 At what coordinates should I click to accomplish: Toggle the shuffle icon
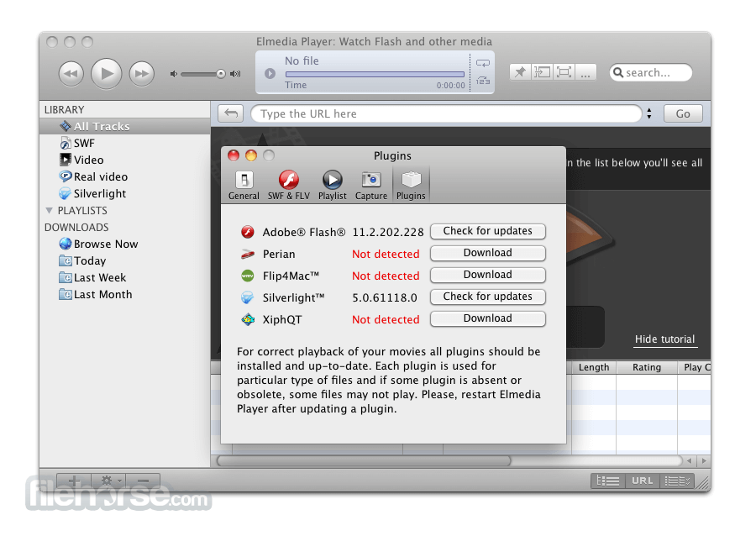(x=483, y=81)
